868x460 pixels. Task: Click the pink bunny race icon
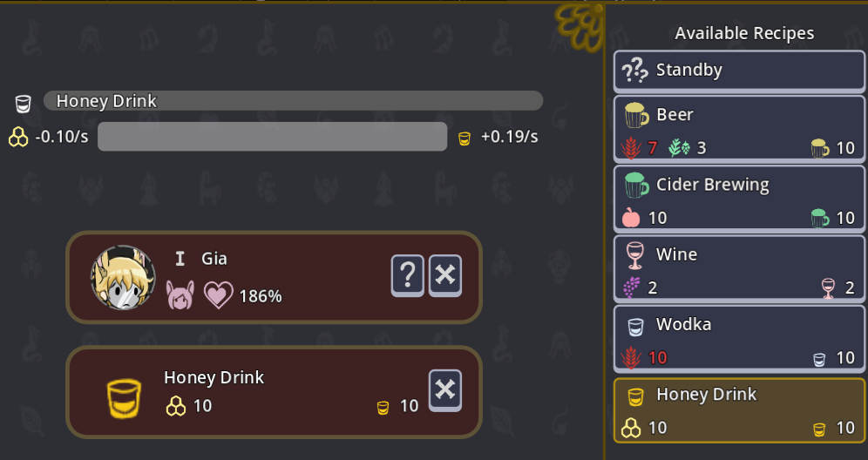[180, 295]
